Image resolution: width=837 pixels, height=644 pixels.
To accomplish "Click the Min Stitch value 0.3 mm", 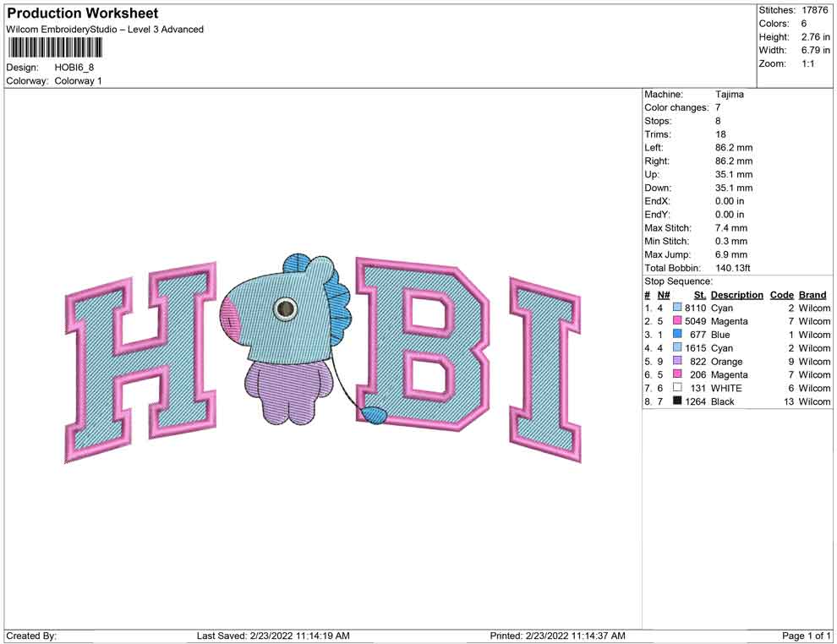I will 731,241.
